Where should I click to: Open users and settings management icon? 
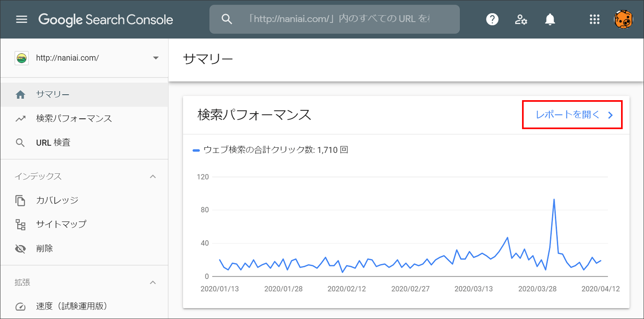[521, 19]
